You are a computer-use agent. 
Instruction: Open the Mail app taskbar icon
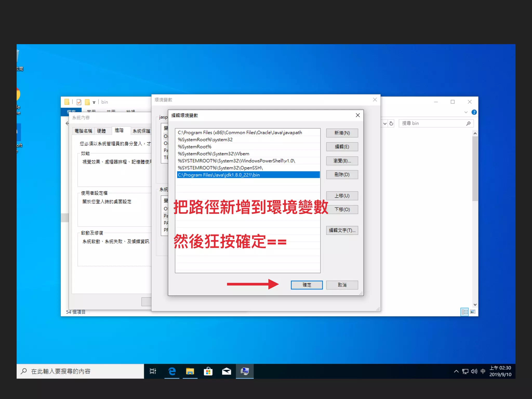pos(226,371)
